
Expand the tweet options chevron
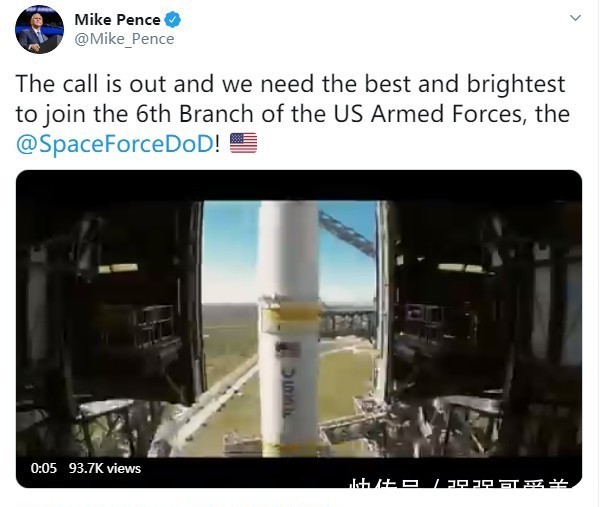(x=575, y=18)
